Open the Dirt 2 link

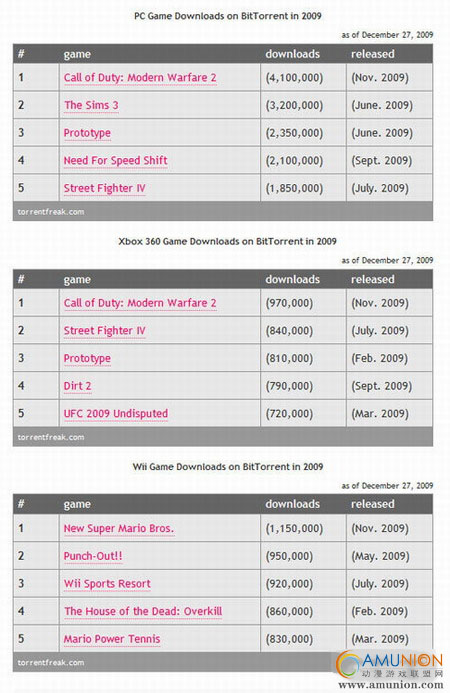point(77,386)
